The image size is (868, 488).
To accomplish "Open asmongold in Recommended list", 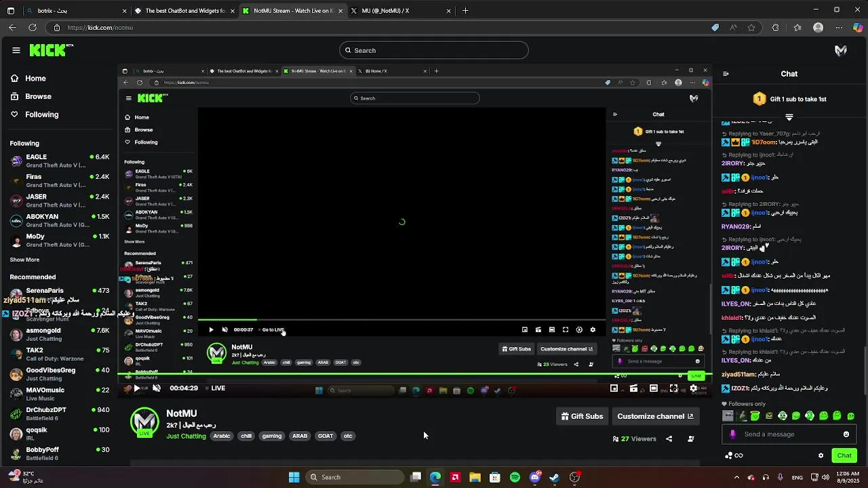I will [60, 335].
